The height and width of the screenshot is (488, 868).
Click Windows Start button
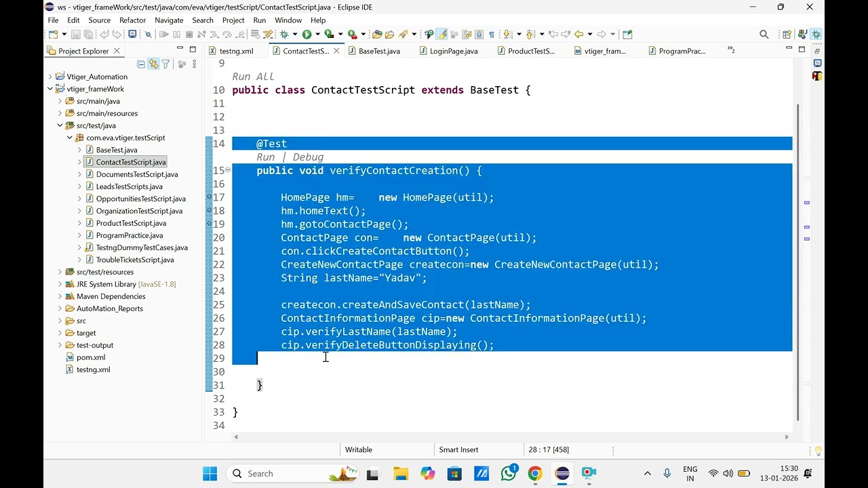point(210,474)
